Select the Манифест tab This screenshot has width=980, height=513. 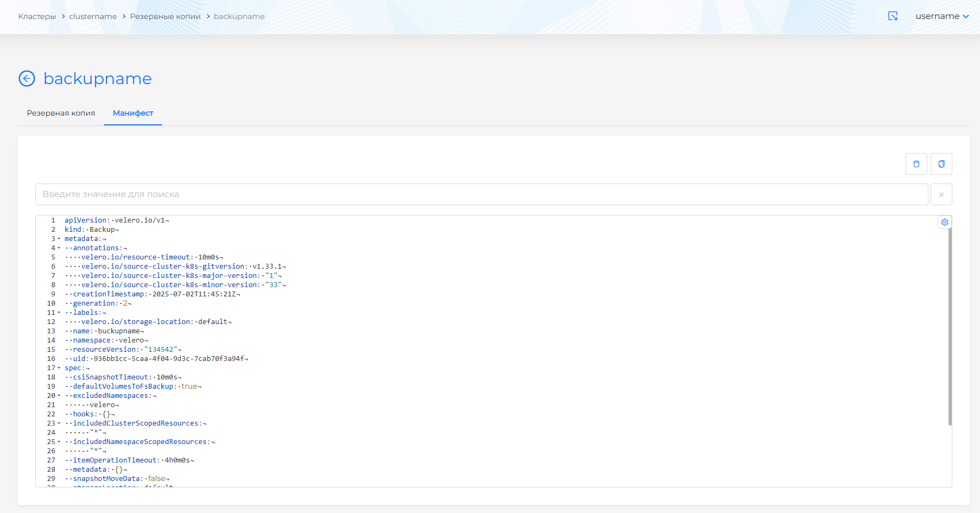click(132, 113)
